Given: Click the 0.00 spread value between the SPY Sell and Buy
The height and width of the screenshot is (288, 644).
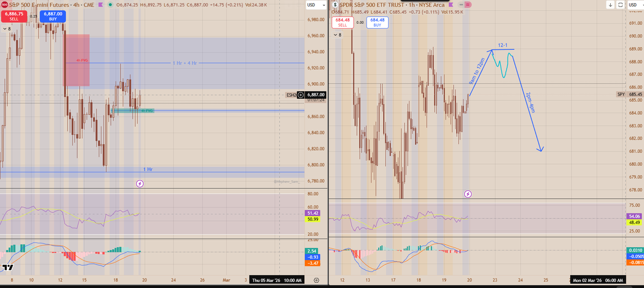Looking at the screenshot, I should coord(360,23).
